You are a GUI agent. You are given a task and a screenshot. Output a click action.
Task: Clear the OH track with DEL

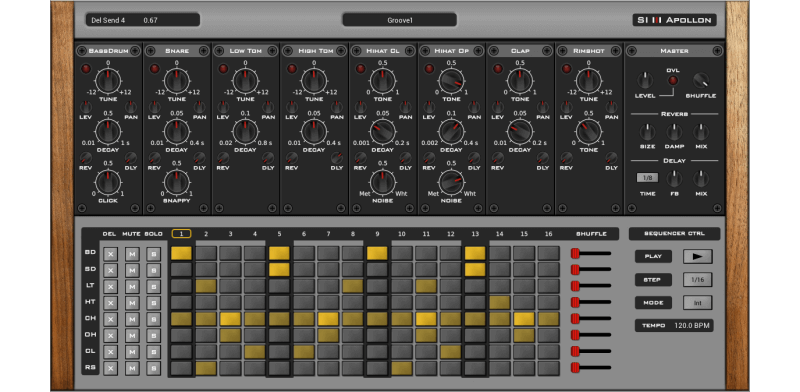pyautogui.click(x=110, y=335)
